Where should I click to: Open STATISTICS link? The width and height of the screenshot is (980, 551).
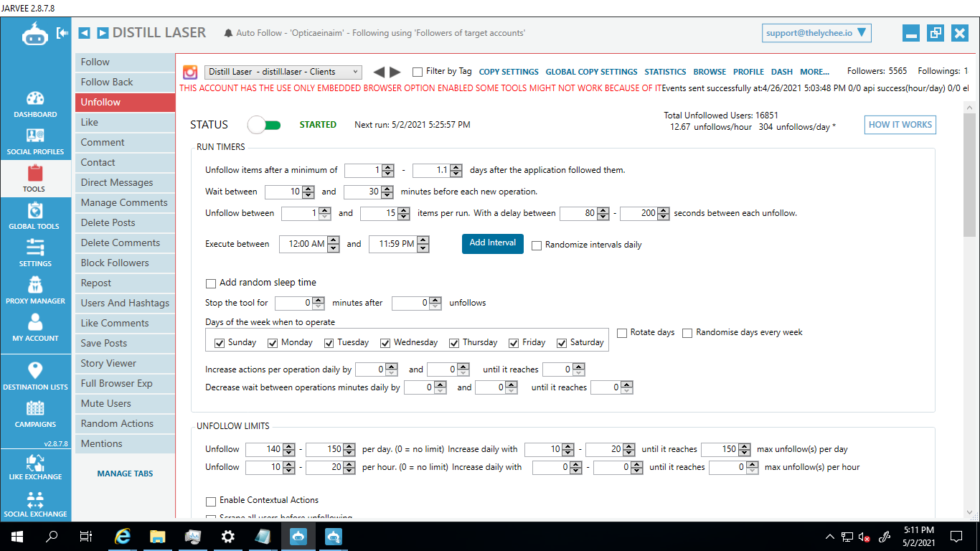665,72
